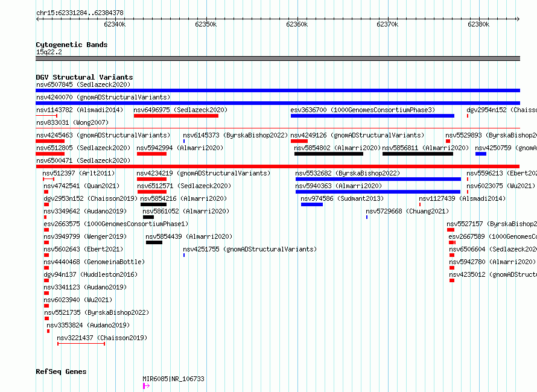
Task: Select black bar under nsv5854802 (Almarri2020)
Action: click(329, 154)
